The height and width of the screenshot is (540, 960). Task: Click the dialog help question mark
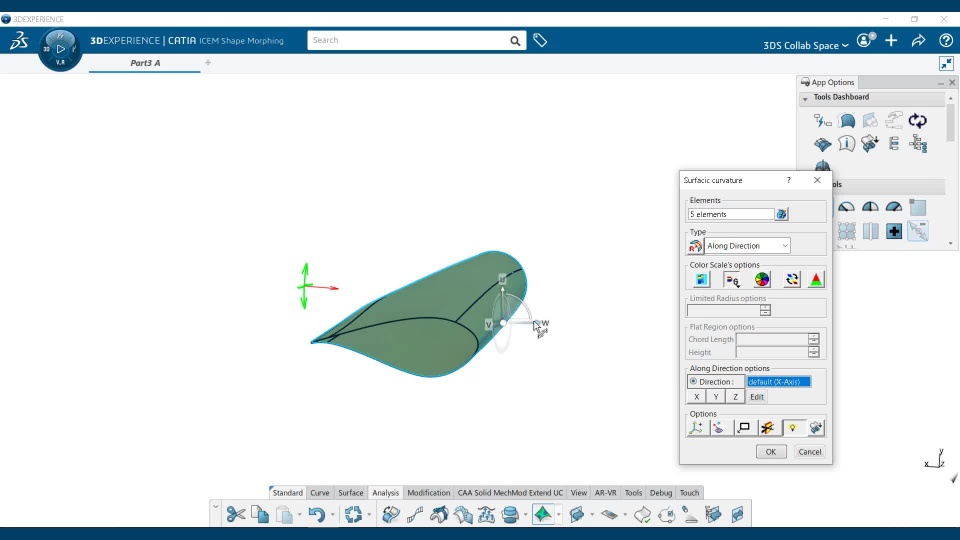coord(789,180)
